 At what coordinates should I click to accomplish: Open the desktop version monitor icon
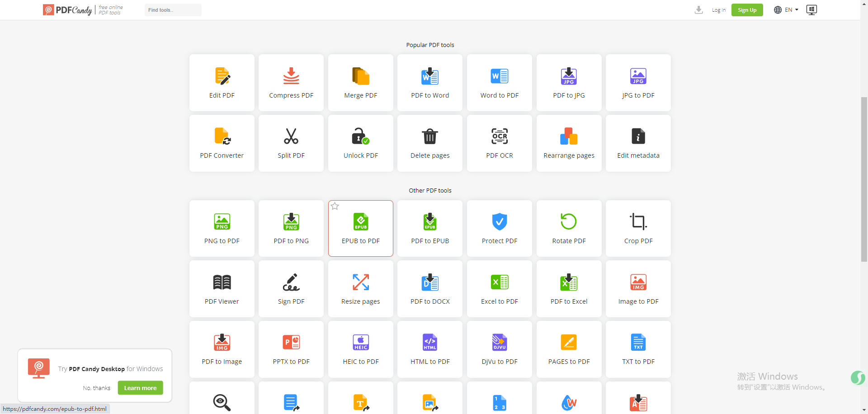coord(811,10)
